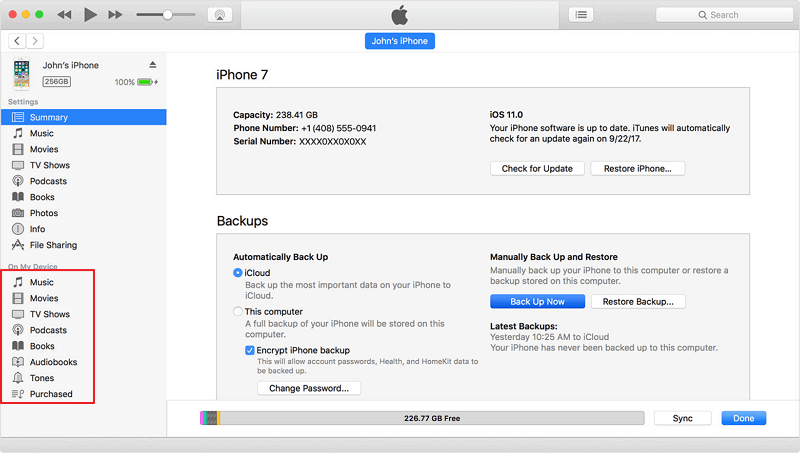Go forward with the right chevron

(35, 41)
